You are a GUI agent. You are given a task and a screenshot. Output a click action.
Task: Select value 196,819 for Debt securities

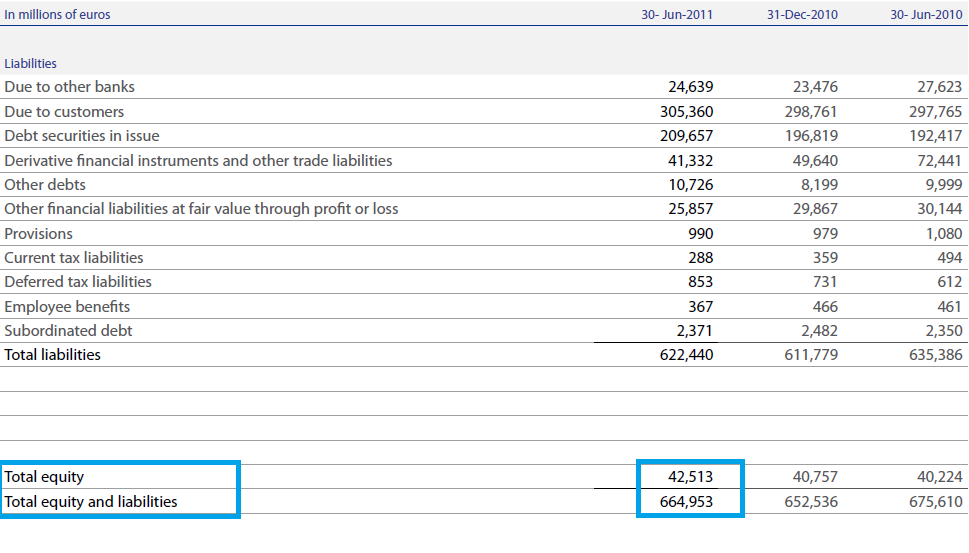click(x=811, y=136)
